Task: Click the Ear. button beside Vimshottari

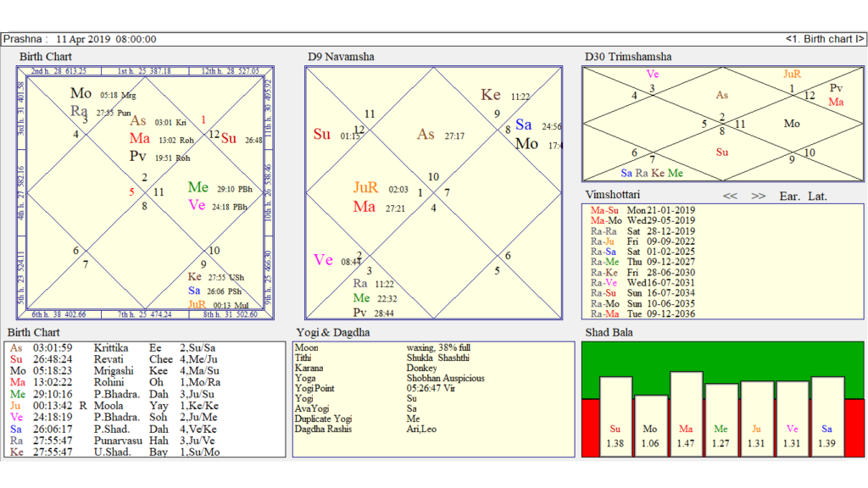Action: [x=789, y=197]
